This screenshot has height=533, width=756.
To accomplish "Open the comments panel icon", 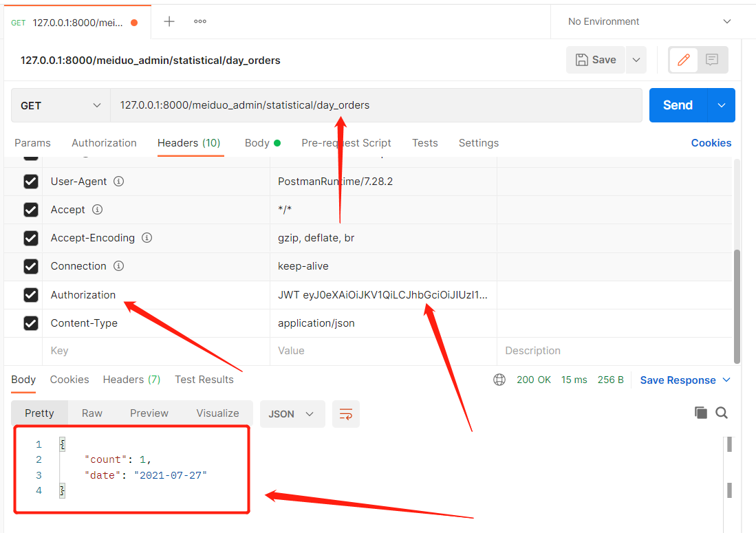I will point(712,60).
